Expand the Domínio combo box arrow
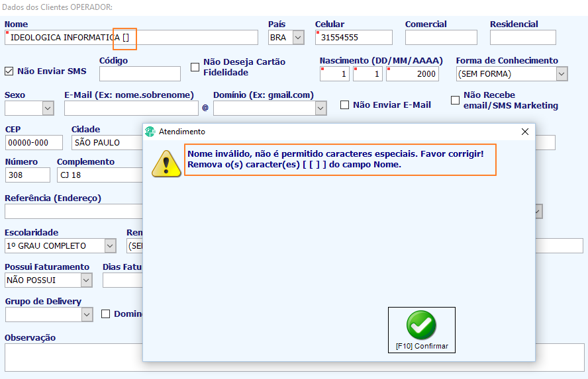The height and width of the screenshot is (379, 588). pos(320,108)
